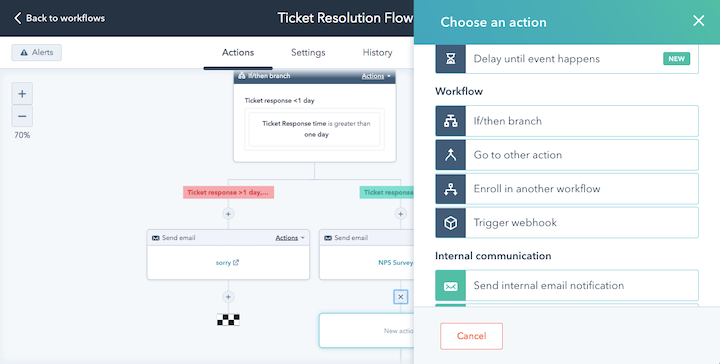Image resolution: width=720 pixels, height=364 pixels.
Task: Go Back to workflows
Action: pyautogui.click(x=60, y=18)
